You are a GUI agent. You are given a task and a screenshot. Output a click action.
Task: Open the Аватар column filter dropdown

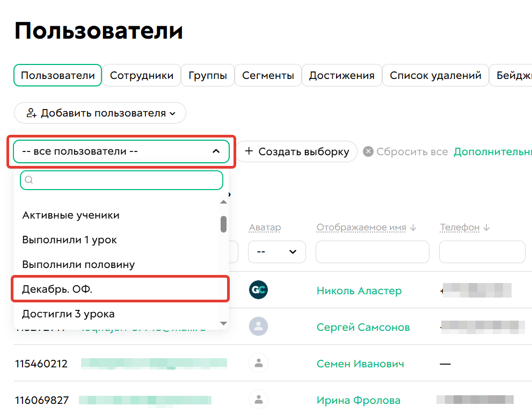276,251
